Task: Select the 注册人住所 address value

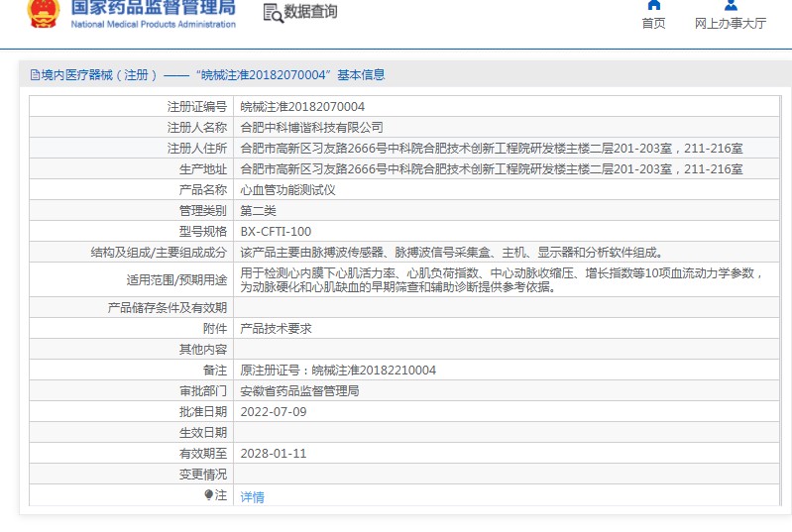Action: 492,149
